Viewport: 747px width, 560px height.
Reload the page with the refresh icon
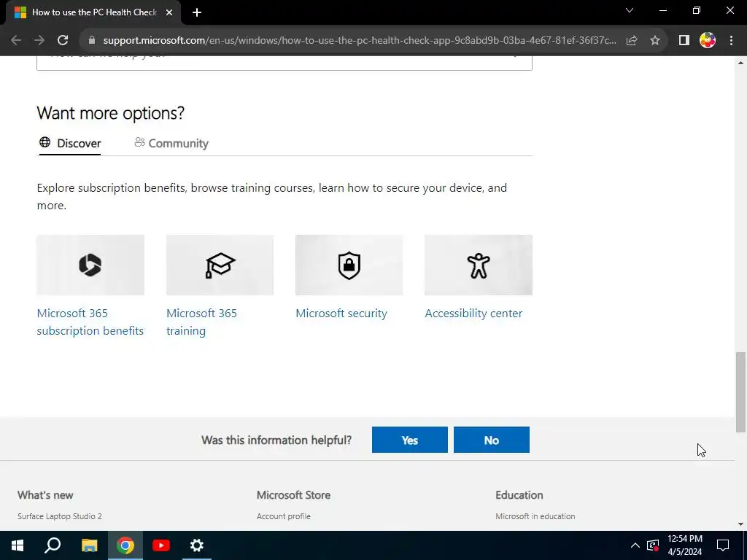[63, 41]
